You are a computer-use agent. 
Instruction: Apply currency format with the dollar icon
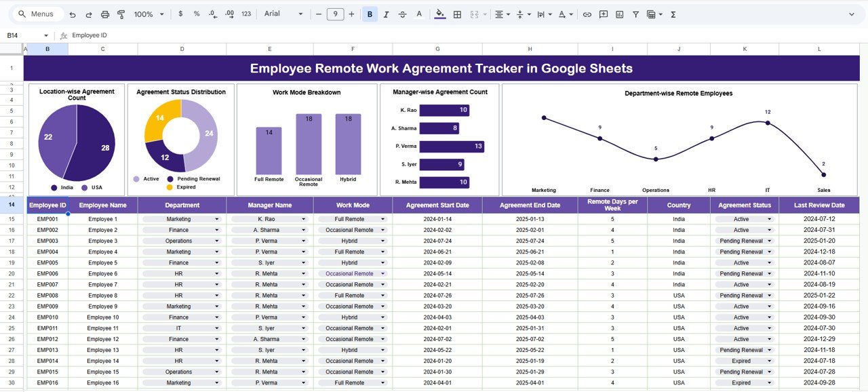pyautogui.click(x=180, y=14)
